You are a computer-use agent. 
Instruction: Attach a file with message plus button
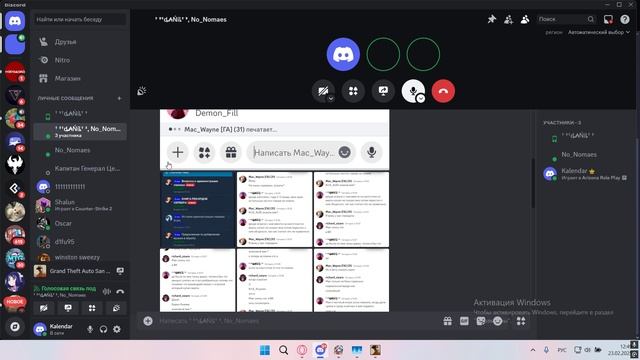point(148,321)
